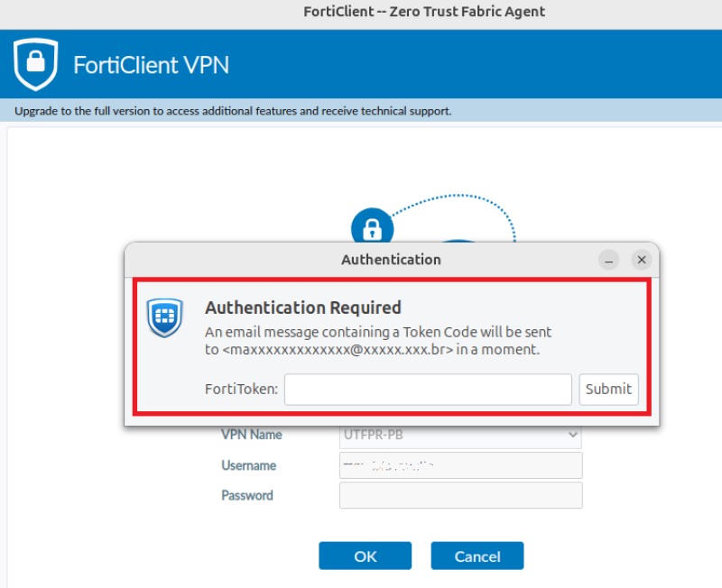The image size is (722, 588).
Task: Click the Authentication dialog title bar
Action: [391, 260]
